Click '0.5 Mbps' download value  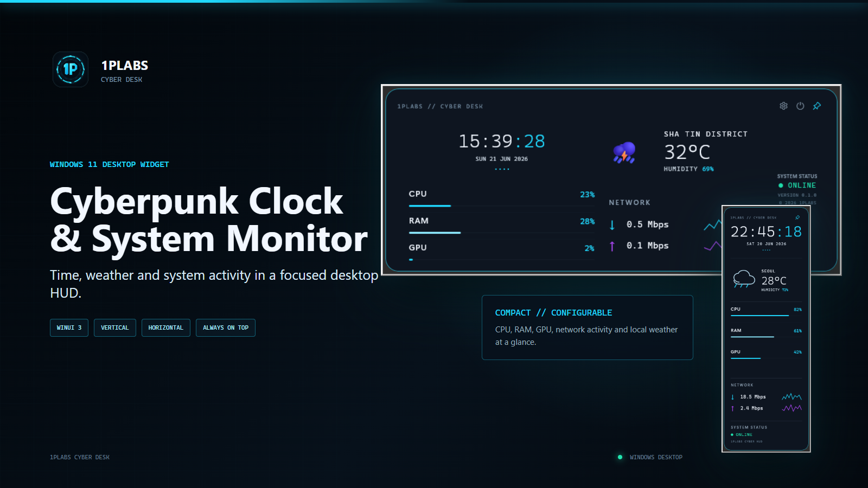[x=648, y=224]
